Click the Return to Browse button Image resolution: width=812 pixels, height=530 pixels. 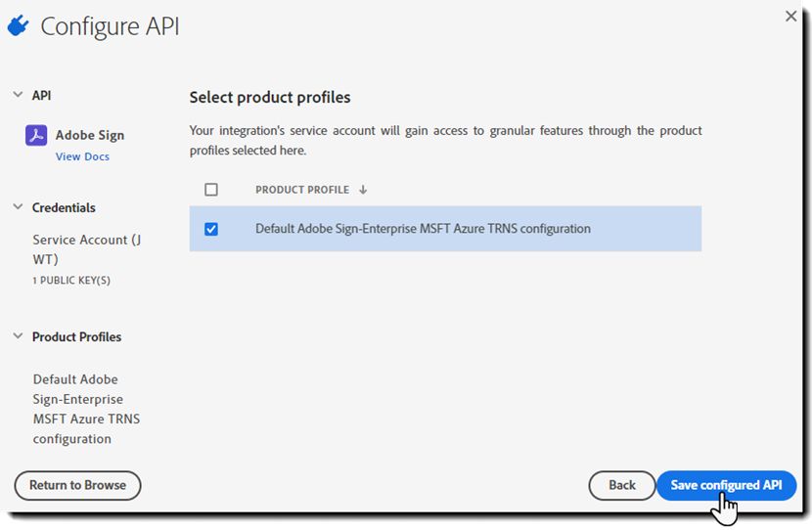click(77, 485)
